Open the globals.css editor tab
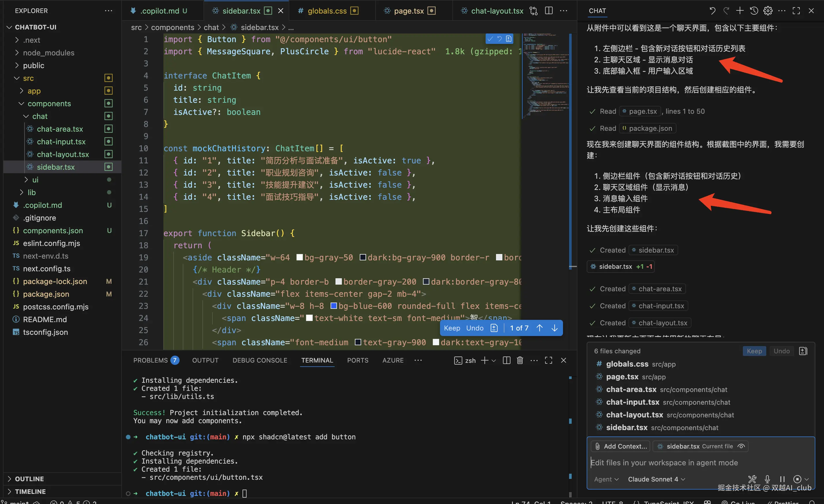The width and height of the screenshot is (824, 504). tap(327, 11)
